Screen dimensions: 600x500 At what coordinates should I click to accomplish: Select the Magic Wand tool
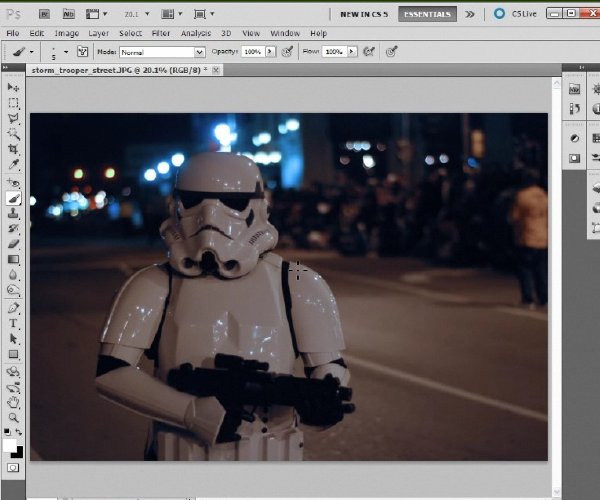(x=13, y=134)
